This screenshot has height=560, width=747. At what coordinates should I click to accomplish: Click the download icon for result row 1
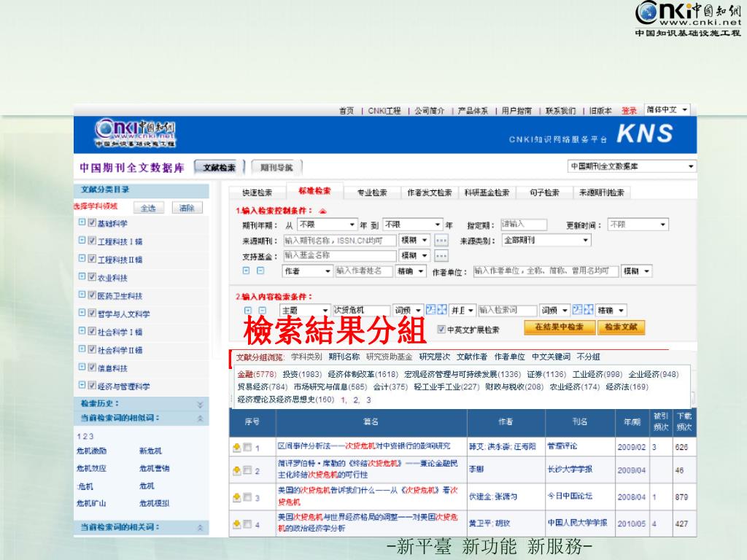[x=237, y=448]
